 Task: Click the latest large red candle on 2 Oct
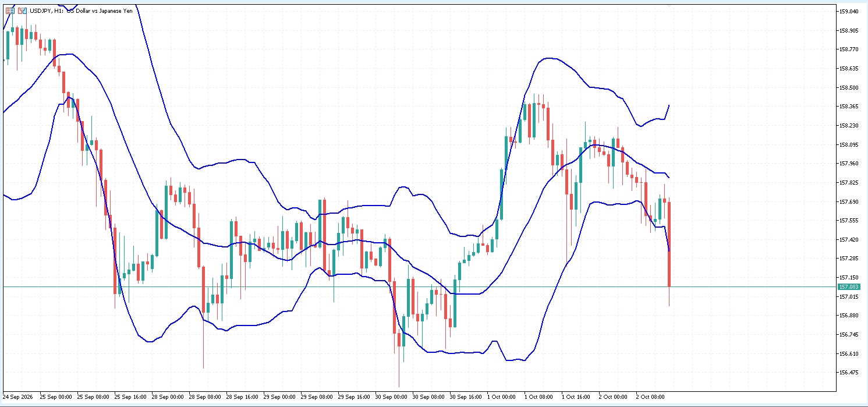coord(669,245)
